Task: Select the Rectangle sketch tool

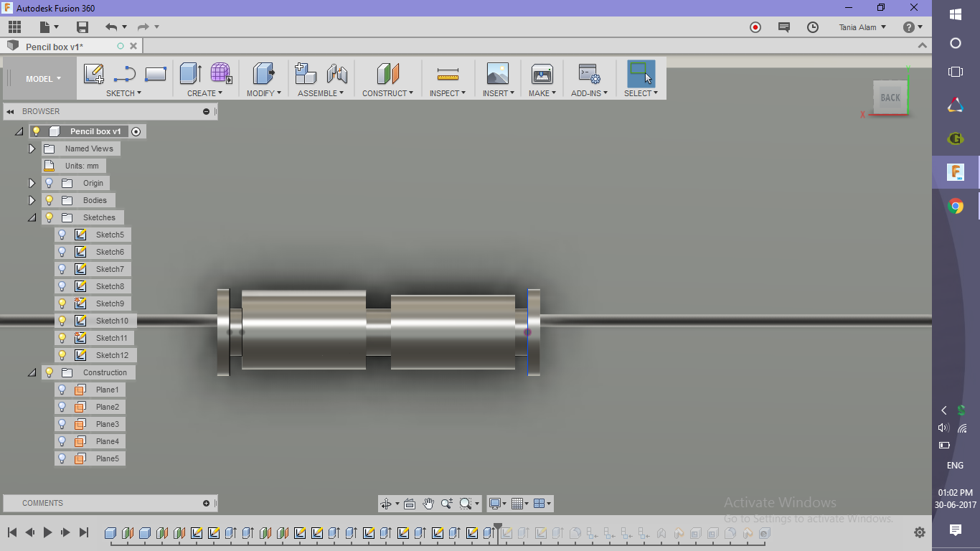Action: click(x=156, y=74)
